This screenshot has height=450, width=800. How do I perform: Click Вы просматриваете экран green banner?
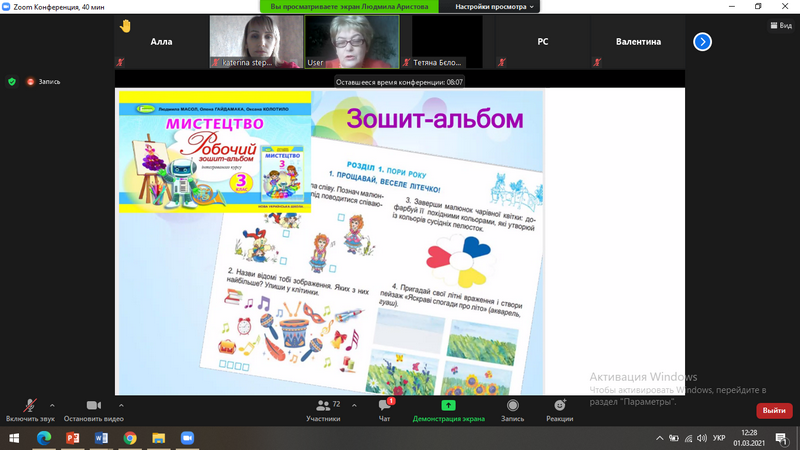click(349, 7)
